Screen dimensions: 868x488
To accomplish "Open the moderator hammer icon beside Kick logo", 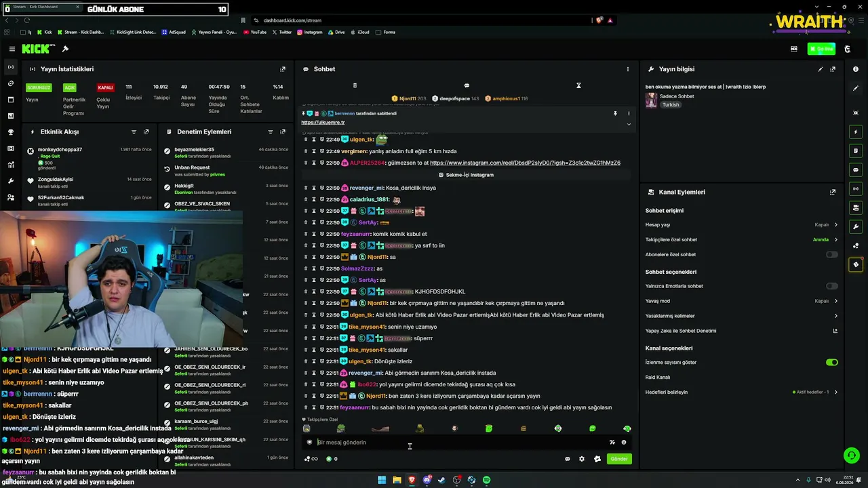I will click(65, 49).
